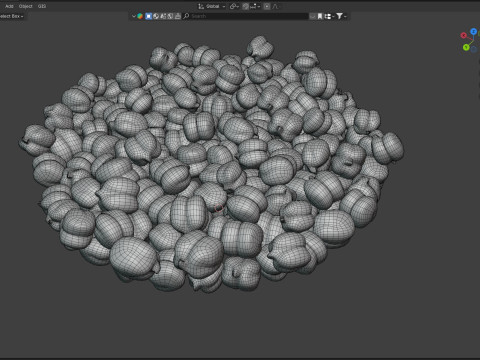480x360 pixels.
Task: Open the proportional editing falloff curve
Action: click(x=276, y=6)
